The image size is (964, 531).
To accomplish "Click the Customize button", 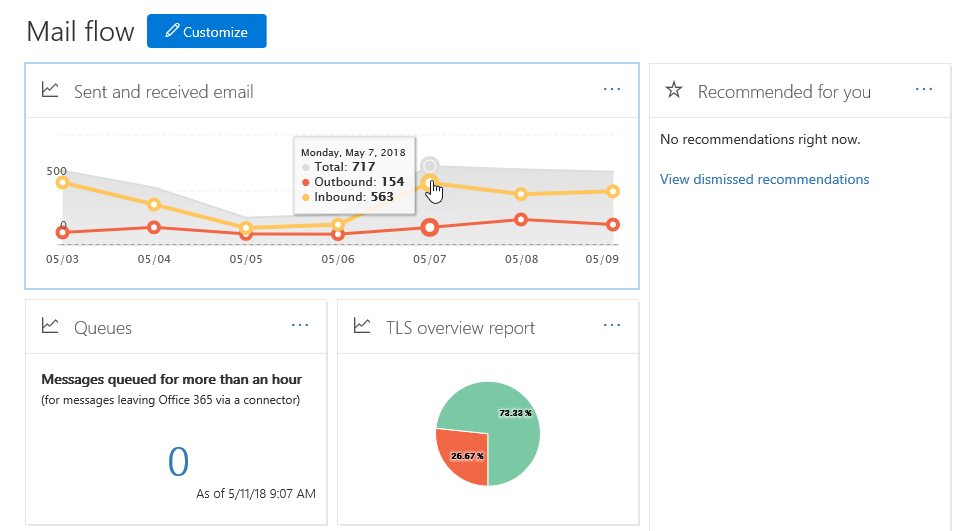I will click(x=206, y=31).
